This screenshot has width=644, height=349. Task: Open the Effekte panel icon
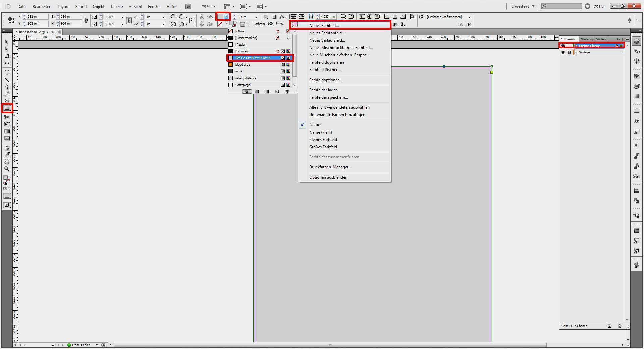(637, 121)
